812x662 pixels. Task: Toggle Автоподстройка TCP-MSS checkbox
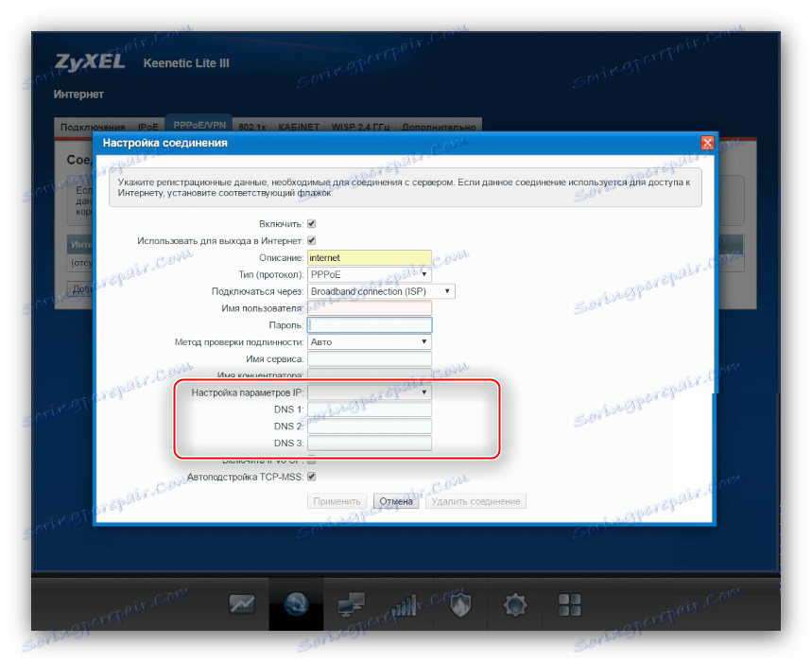(311, 477)
